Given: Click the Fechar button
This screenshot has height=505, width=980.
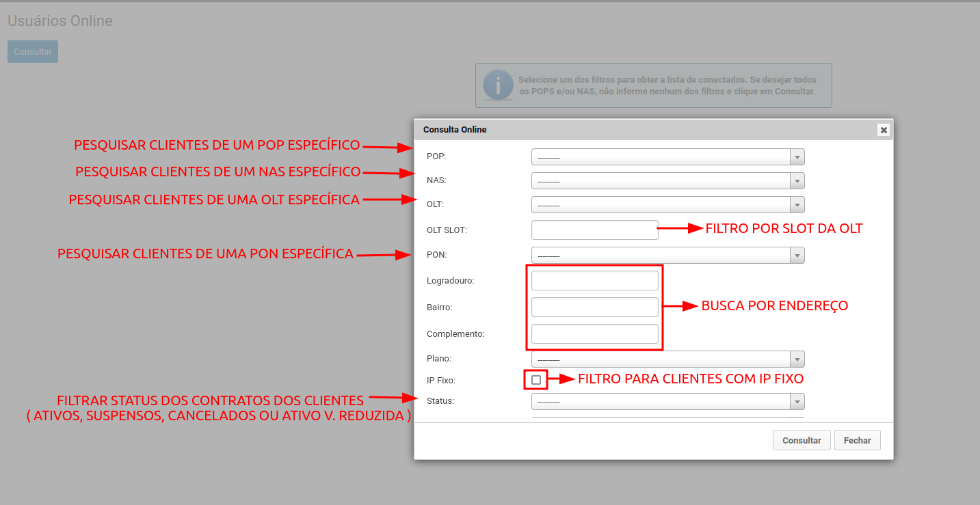Looking at the screenshot, I should (857, 440).
